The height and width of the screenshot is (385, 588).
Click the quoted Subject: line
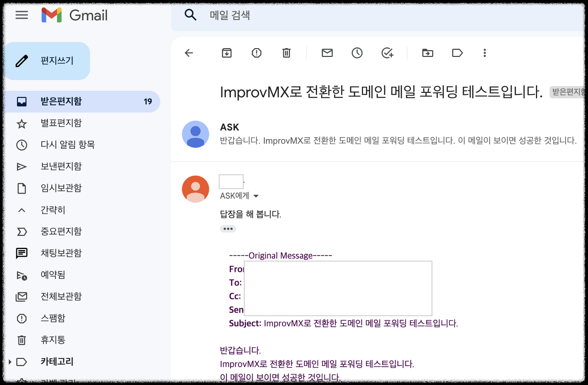[344, 323]
